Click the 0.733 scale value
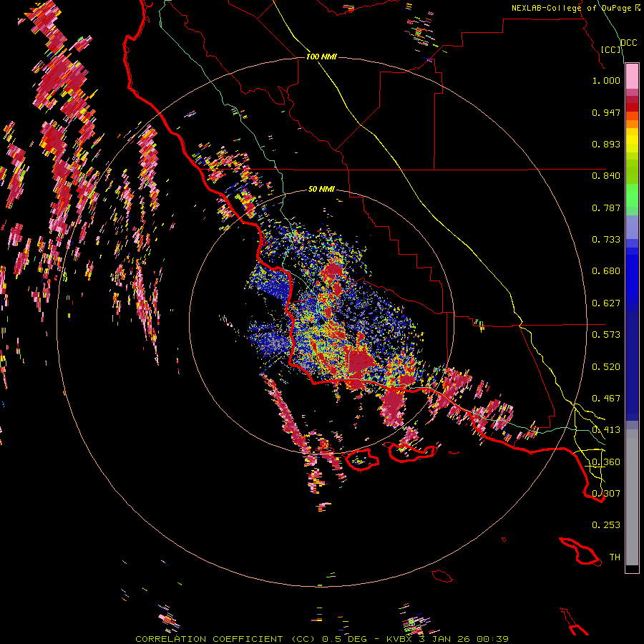Image resolution: width=644 pixels, height=644 pixels. click(x=606, y=240)
